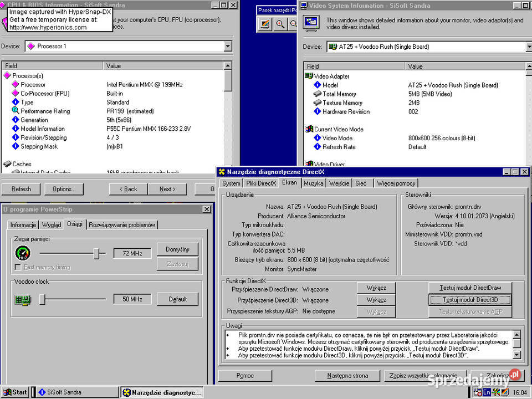Click the Domyślny memory clock button
Screen dimensions: 532x399
(x=177, y=249)
